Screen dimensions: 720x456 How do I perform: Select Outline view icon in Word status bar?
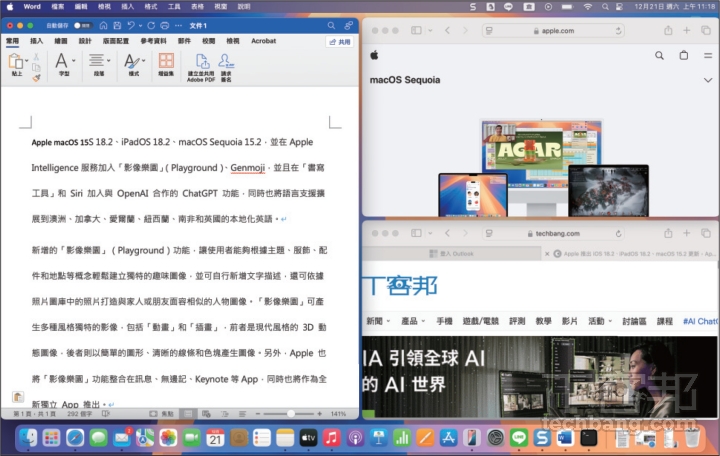(x=225, y=414)
